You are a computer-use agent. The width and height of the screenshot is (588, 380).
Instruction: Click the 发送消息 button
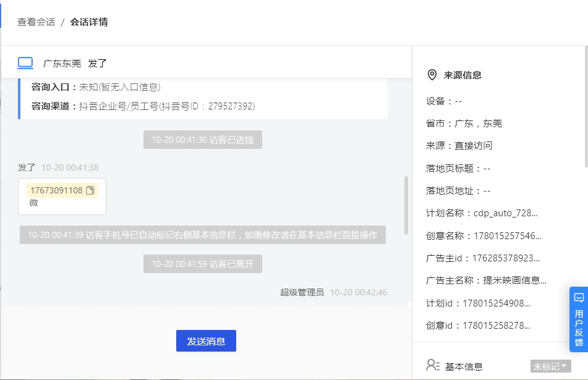(206, 340)
